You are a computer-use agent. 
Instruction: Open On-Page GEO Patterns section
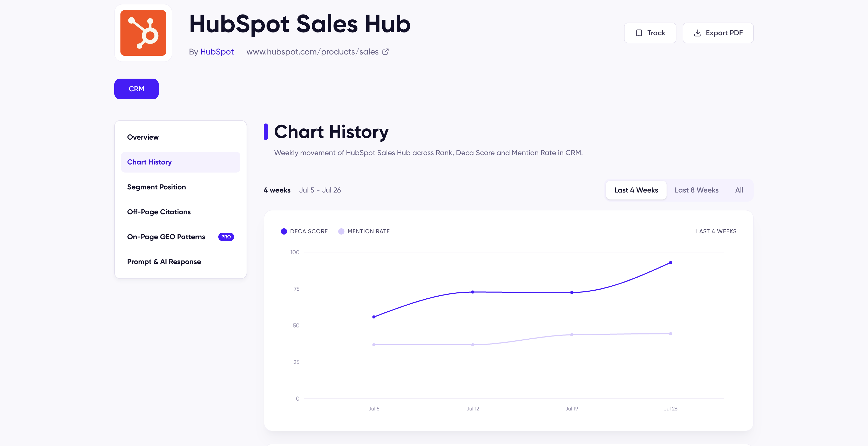[181, 237]
